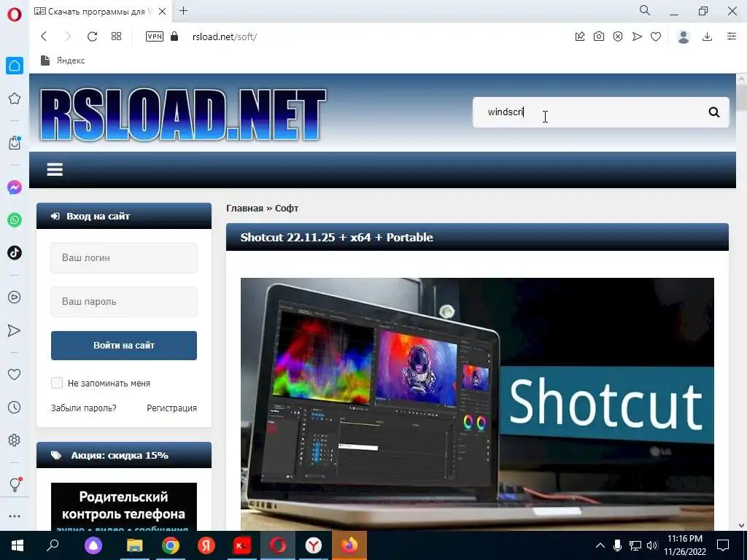Check Не запоминать меня checkbox
This screenshot has height=560, width=747.
click(57, 383)
